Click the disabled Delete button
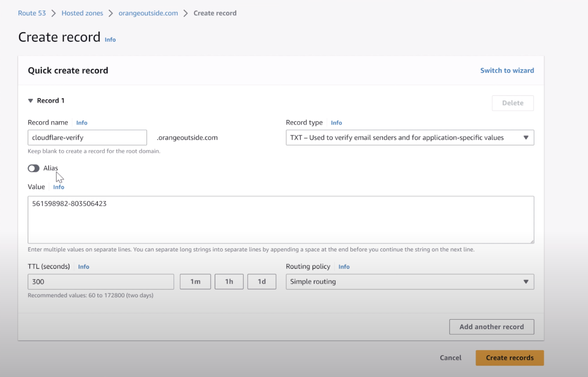This screenshot has width=588, height=377. click(x=513, y=103)
